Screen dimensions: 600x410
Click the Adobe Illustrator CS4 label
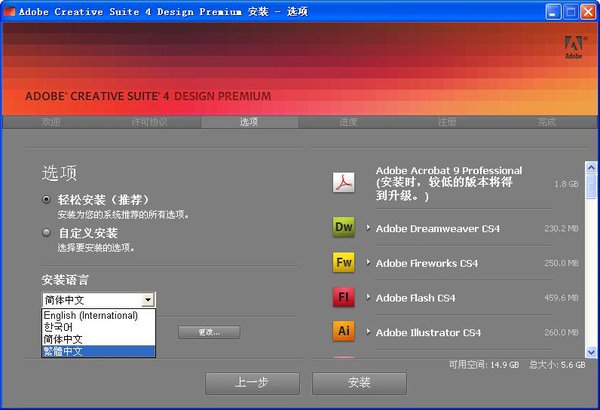[x=428, y=333]
